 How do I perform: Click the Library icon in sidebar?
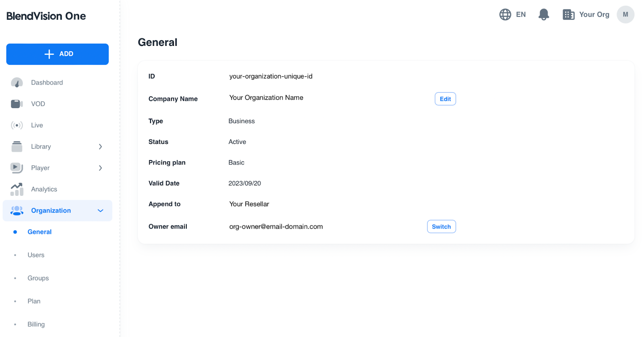coord(17,146)
